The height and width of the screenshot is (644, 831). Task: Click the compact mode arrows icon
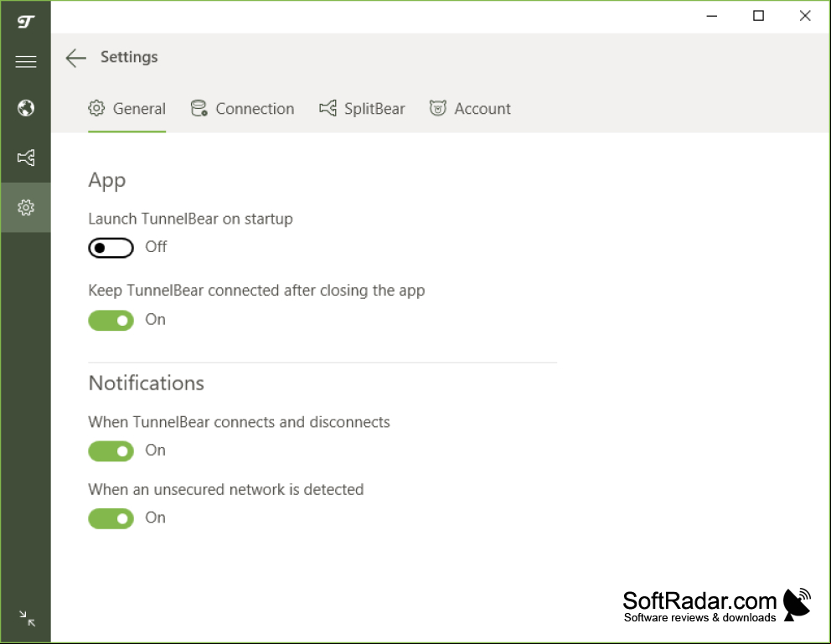27,618
